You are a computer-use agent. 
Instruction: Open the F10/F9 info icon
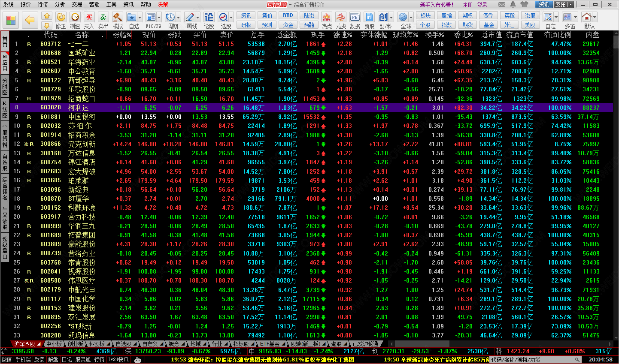coord(151,17)
